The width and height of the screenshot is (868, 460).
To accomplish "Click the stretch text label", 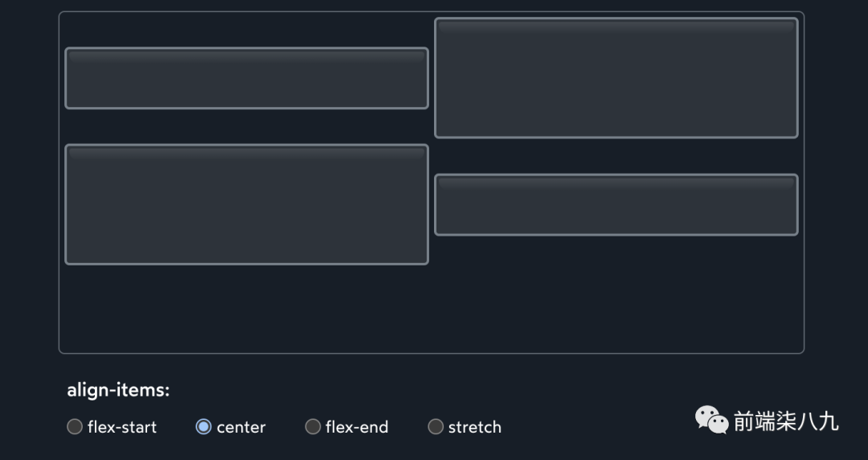I will point(475,427).
